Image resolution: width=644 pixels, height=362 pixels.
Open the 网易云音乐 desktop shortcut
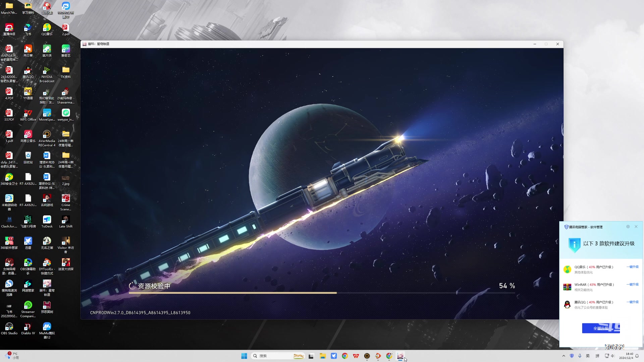coord(28,136)
